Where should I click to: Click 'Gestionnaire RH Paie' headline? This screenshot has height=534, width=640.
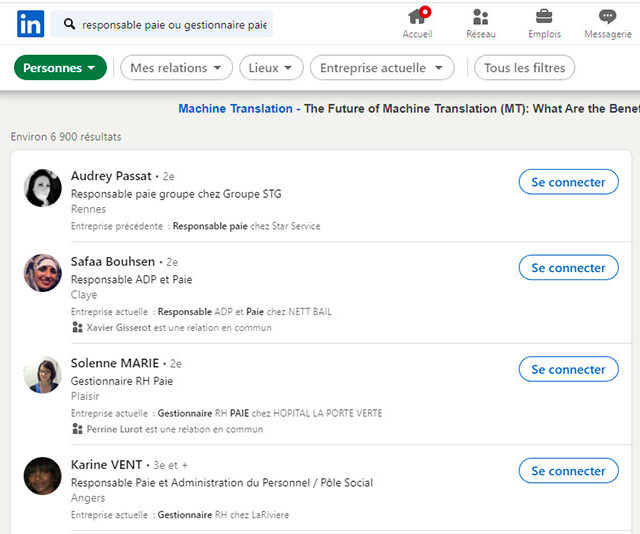[122, 381]
